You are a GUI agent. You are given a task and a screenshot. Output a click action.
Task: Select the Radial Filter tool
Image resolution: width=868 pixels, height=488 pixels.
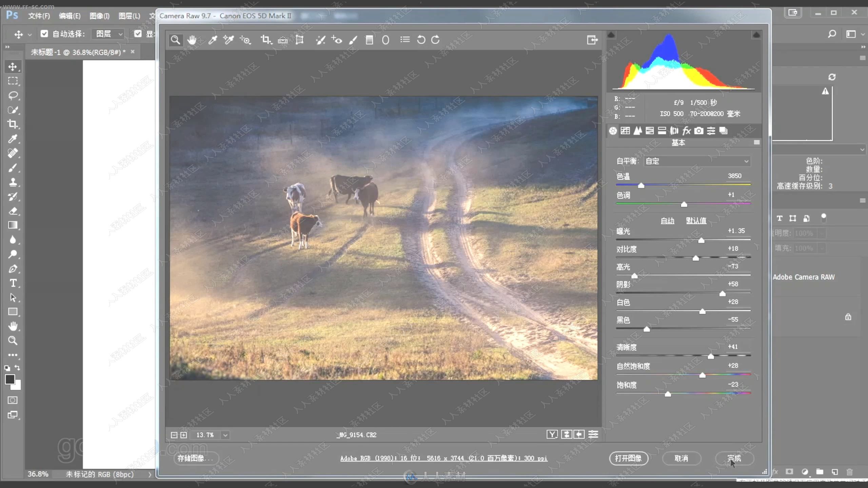point(386,40)
